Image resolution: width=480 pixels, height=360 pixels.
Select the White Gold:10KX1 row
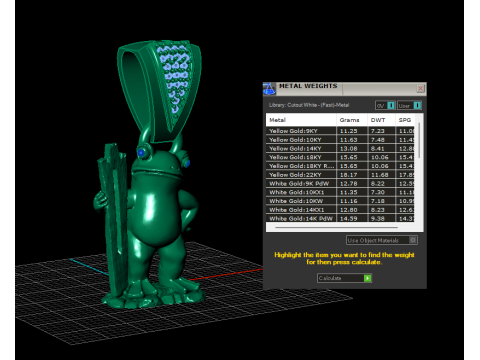click(x=340, y=192)
